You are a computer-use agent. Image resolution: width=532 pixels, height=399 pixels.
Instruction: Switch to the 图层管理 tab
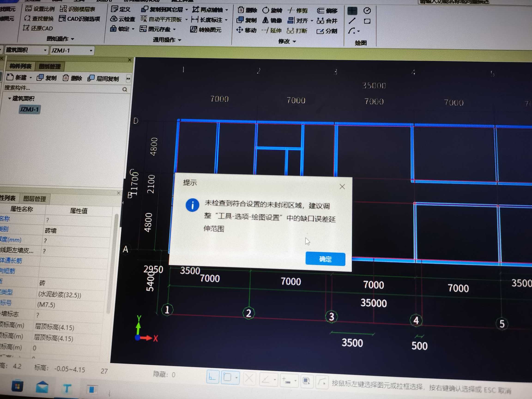click(34, 199)
